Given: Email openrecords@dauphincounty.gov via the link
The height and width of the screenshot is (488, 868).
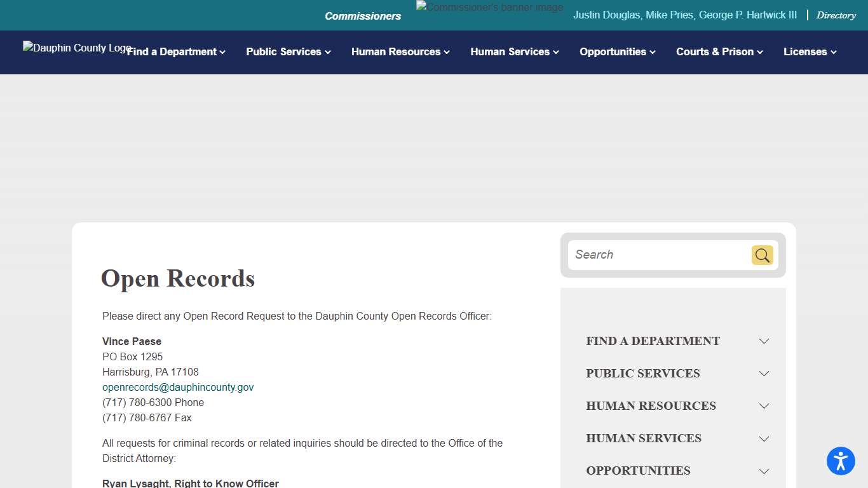Looking at the screenshot, I should [x=178, y=387].
